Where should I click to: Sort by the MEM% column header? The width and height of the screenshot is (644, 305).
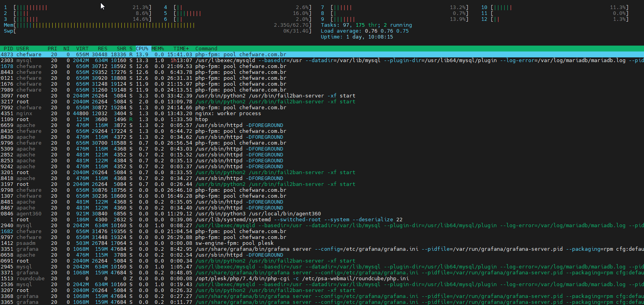point(158,49)
